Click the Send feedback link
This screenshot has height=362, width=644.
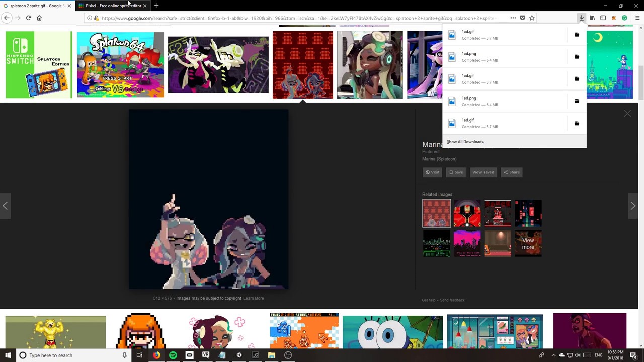[452, 300]
